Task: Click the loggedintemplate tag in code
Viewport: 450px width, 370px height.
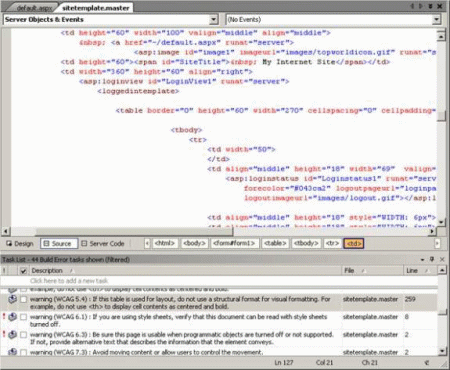Action: (138, 91)
